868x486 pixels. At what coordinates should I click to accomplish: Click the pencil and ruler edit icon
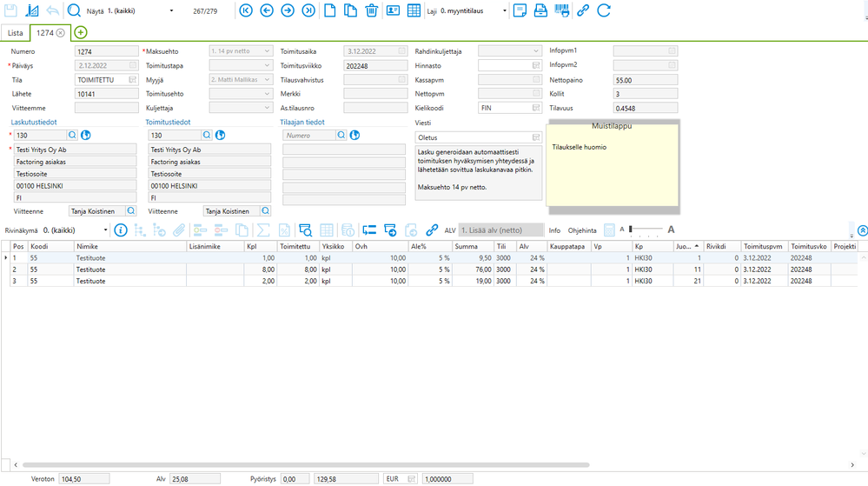32,10
